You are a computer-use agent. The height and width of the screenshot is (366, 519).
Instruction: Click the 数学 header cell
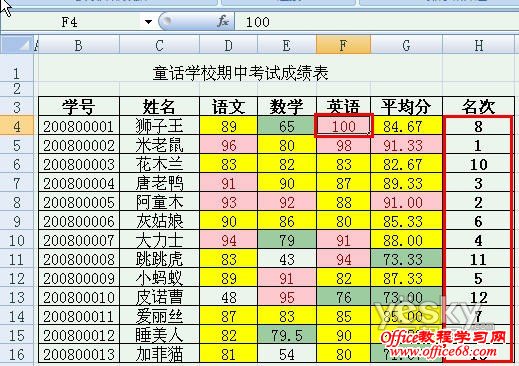[x=287, y=106]
